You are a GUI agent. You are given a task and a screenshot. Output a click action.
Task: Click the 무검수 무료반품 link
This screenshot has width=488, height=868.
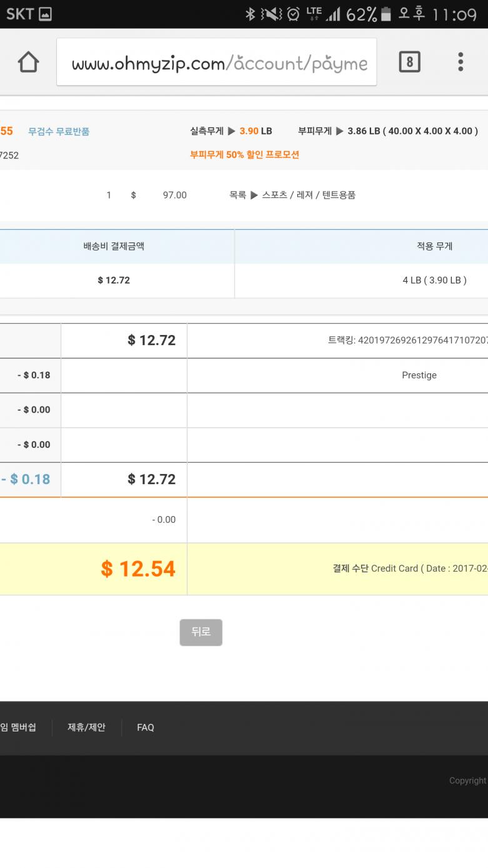[59, 132]
